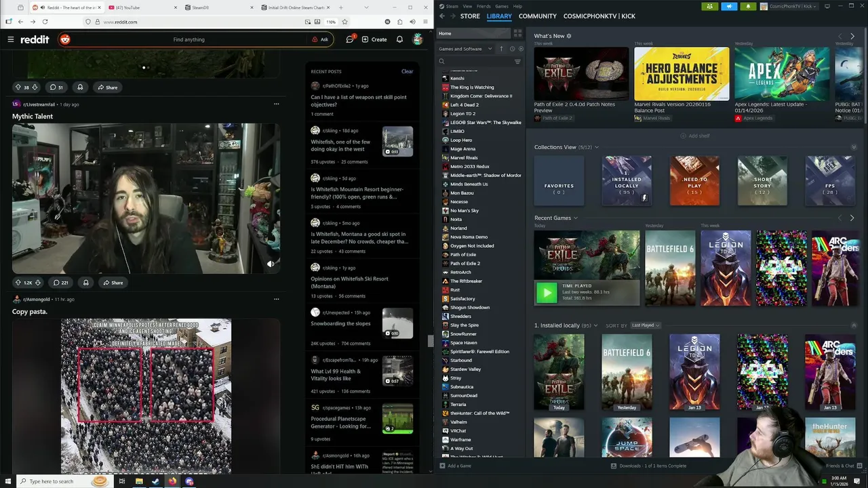Open Steam 'View' menu
Image resolution: width=868 pixels, height=488 pixels.
click(x=467, y=6)
